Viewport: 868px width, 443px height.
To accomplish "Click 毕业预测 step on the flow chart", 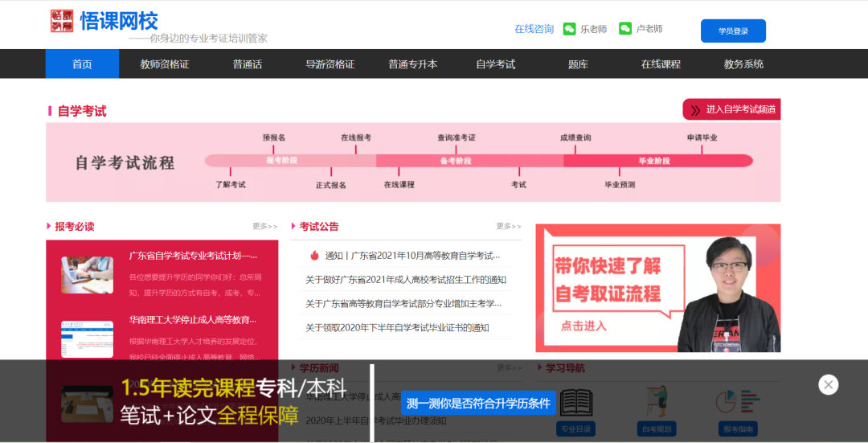I will [620, 184].
